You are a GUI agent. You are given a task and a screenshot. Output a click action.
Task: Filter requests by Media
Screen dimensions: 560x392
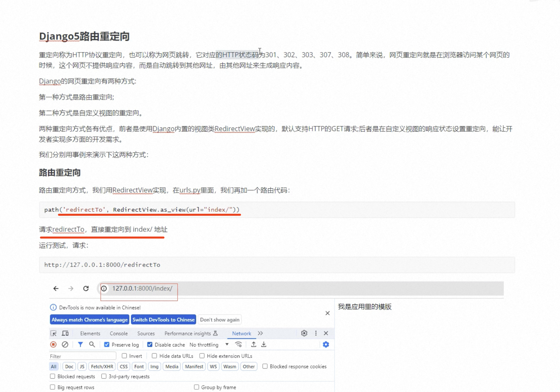[x=172, y=367]
